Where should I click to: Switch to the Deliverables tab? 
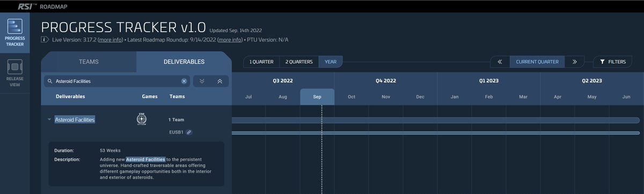tap(184, 62)
